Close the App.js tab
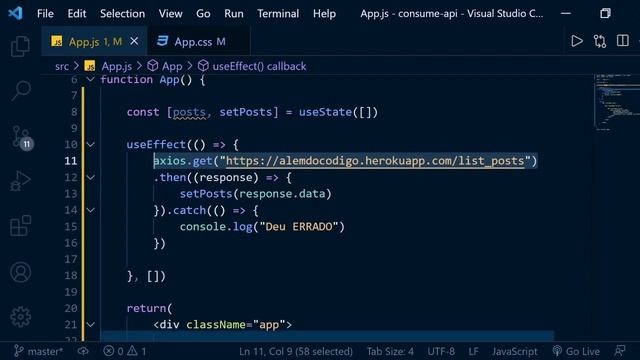 click(134, 41)
